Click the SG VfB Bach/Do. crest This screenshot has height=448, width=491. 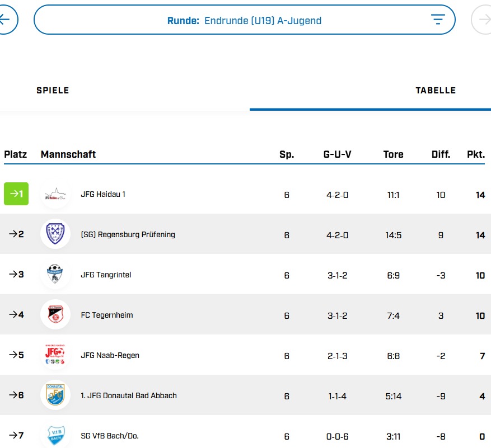click(55, 435)
